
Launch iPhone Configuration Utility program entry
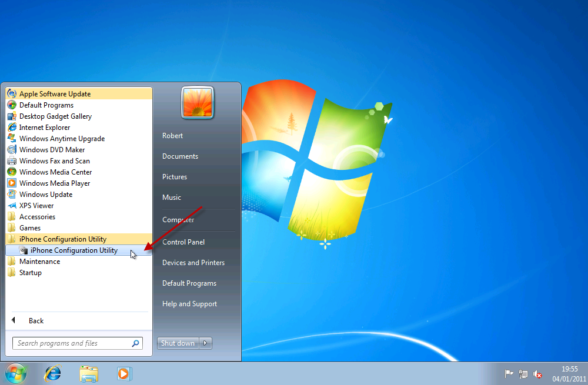tap(73, 250)
